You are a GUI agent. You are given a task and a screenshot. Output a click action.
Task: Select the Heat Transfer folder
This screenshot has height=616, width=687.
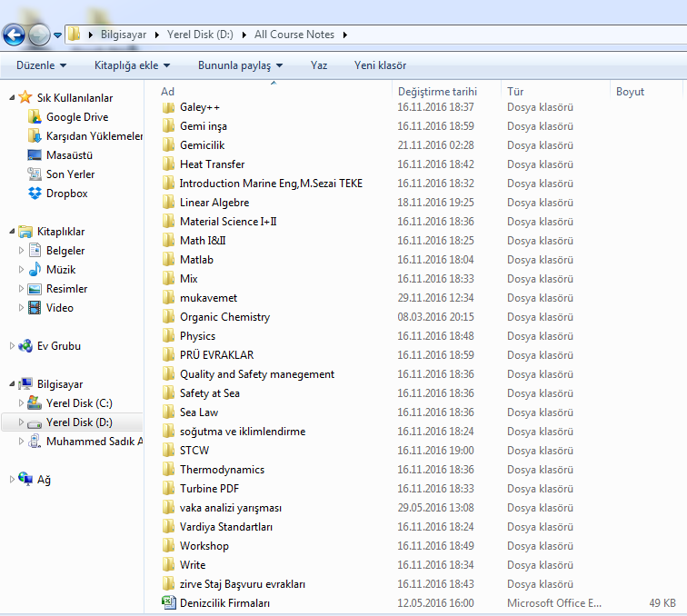(x=212, y=164)
